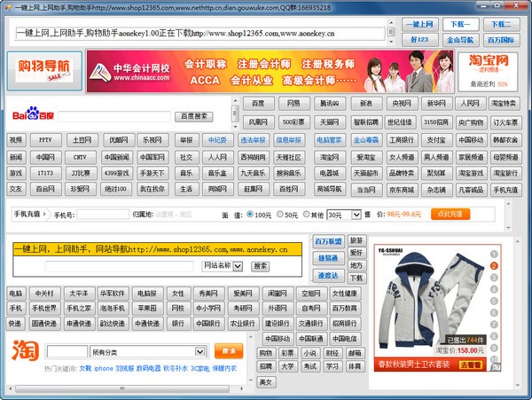Screen dimensions: 532x400
Task: Click the orange 淘 Taobao logo
Action: coord(26,350)
